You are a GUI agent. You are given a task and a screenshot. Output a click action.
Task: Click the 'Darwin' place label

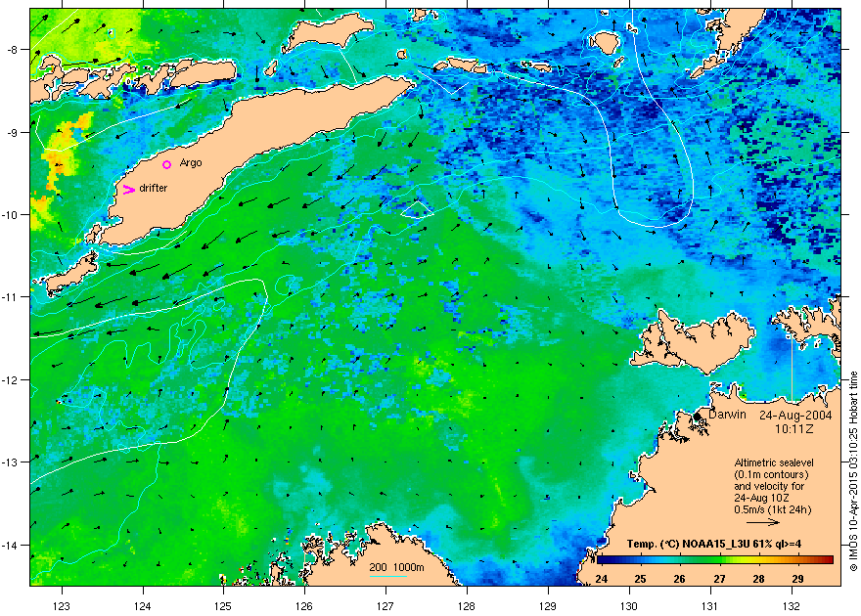click(x=727, y=415)
